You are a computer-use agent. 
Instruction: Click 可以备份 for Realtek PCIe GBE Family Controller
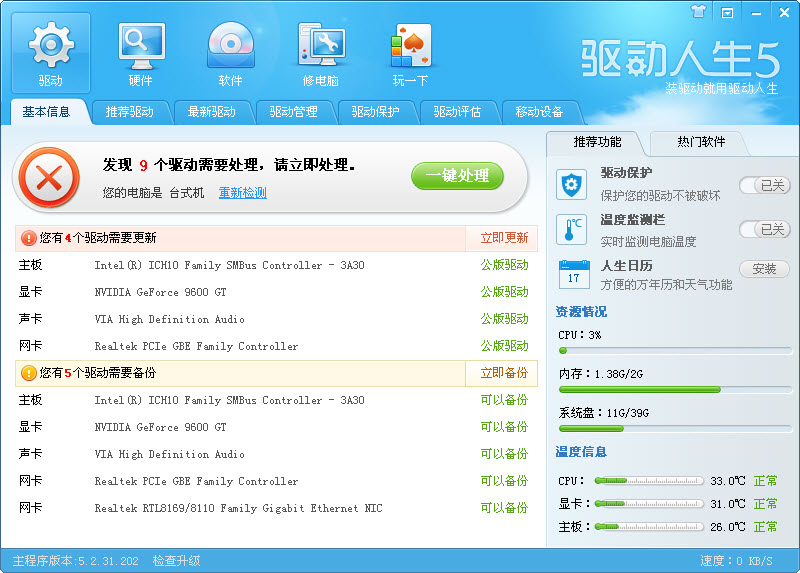point(504,482)
